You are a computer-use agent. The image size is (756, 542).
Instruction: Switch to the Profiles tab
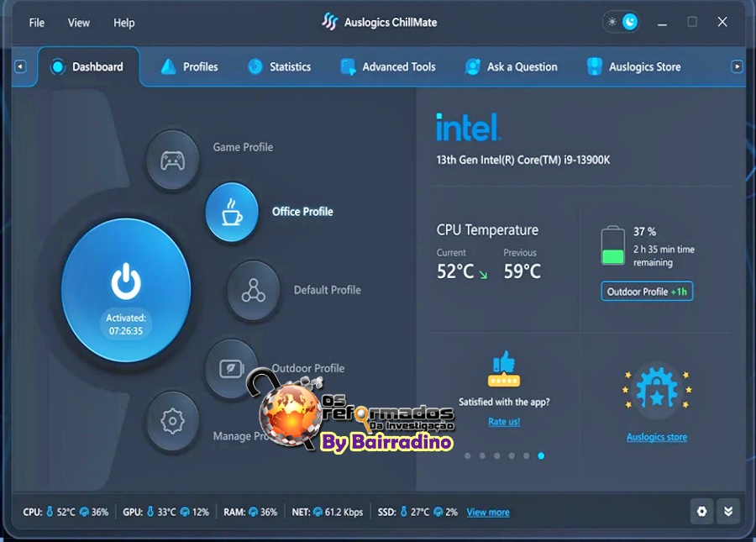click(x=189, y=66)
